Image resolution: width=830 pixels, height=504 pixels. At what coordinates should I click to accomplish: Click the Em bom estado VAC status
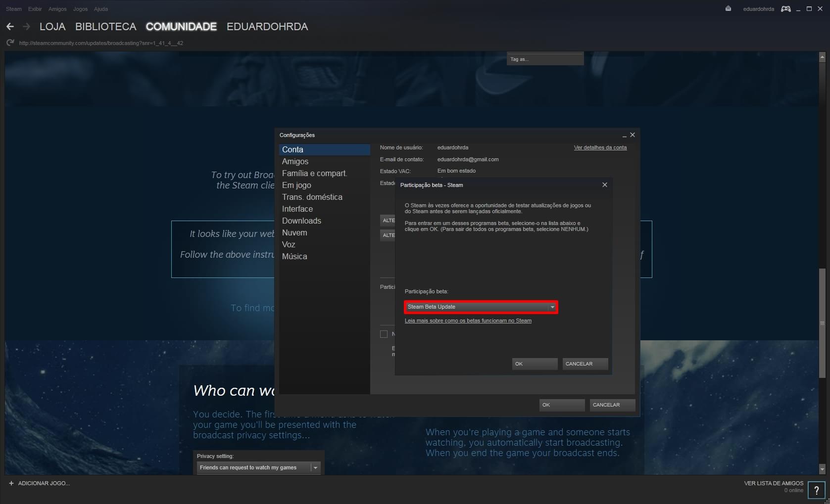(x=456, y=171)
